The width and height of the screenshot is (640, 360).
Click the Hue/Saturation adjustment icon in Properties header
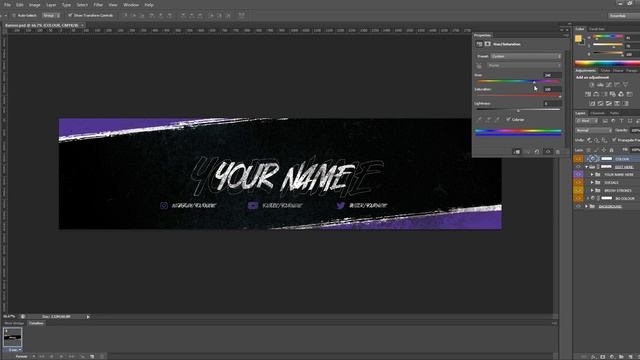click(x=479, y=44)
